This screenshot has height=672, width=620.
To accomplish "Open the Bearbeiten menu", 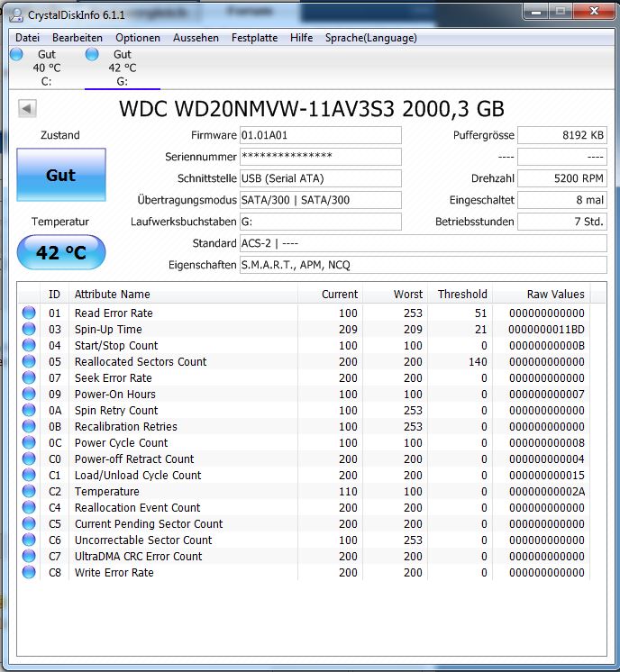I will pos(77,38).
